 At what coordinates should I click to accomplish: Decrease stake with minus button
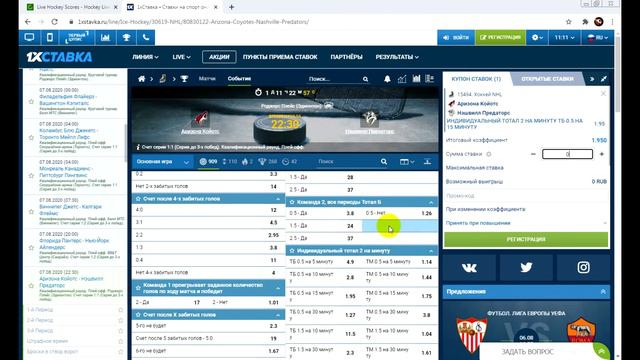point(533,154)
